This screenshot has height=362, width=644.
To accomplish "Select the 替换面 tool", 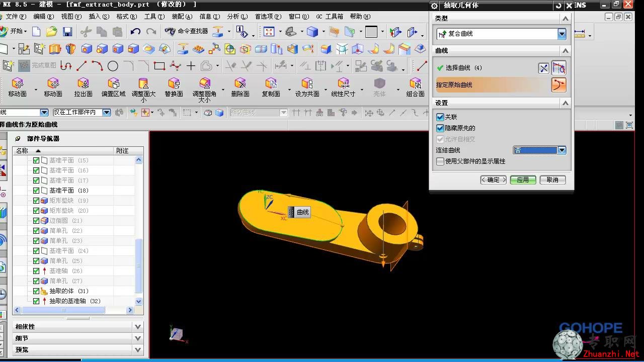I will pyautogui.click(x=174, y=87).
